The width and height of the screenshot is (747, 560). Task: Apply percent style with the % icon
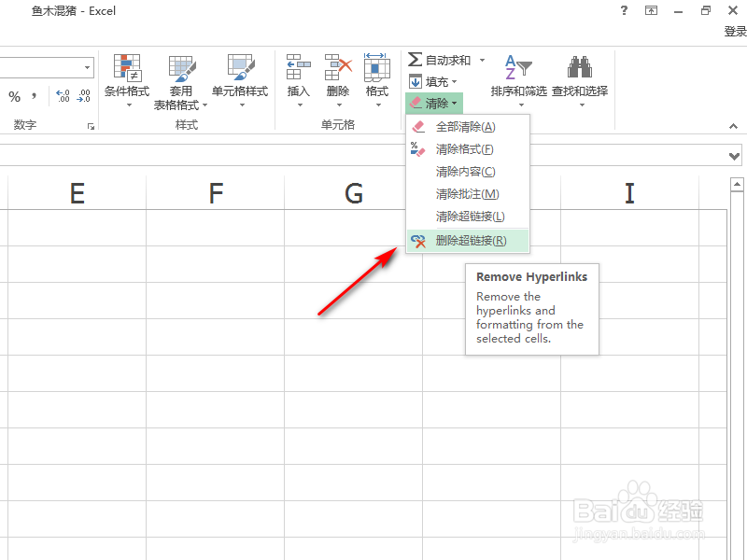pos(14,94)
